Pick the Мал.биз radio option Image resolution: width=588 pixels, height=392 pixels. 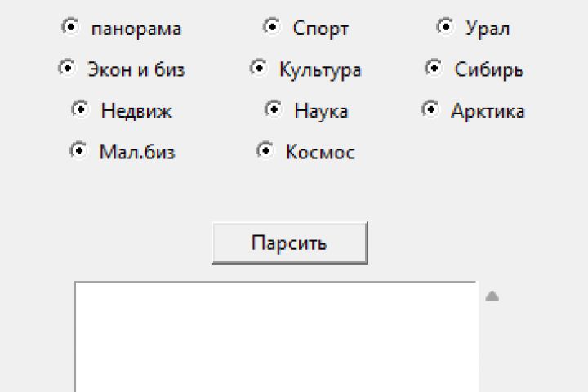pos(78,150)
